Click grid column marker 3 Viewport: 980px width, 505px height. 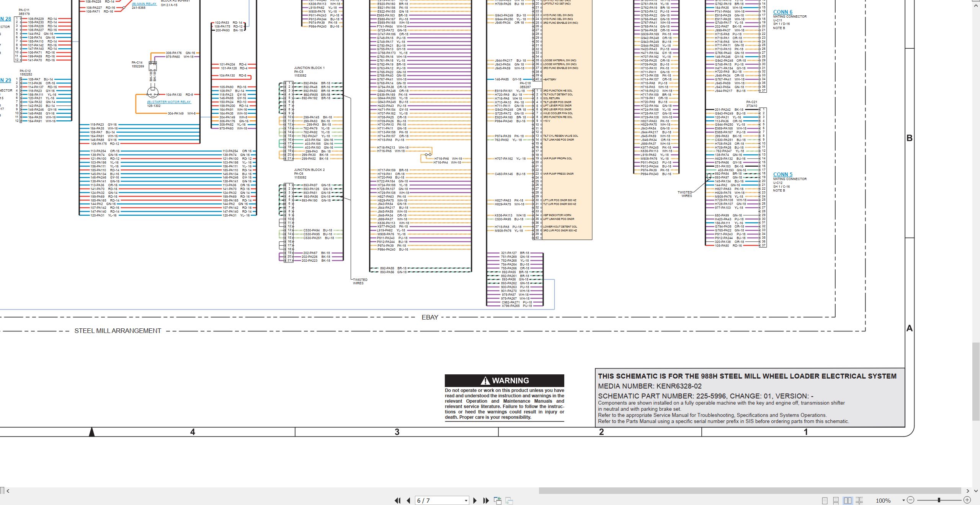click(x=397, y=432)
